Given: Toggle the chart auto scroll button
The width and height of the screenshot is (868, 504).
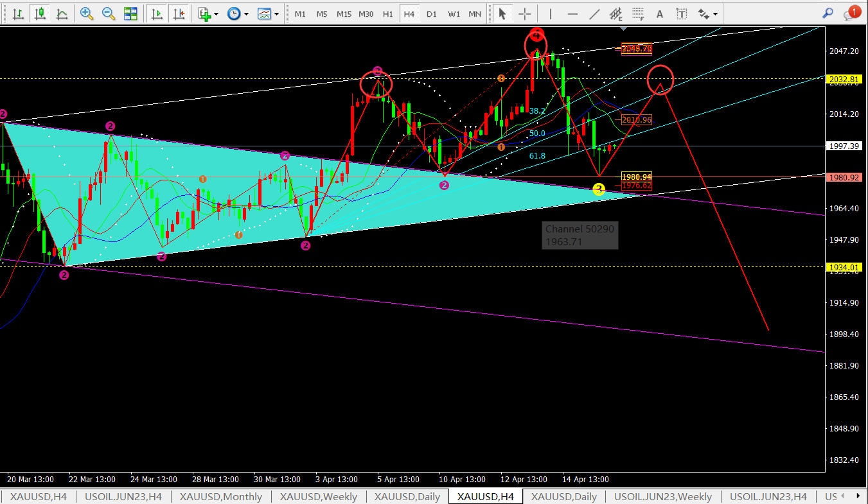Looking at the screenshot, I should [156, 13].
